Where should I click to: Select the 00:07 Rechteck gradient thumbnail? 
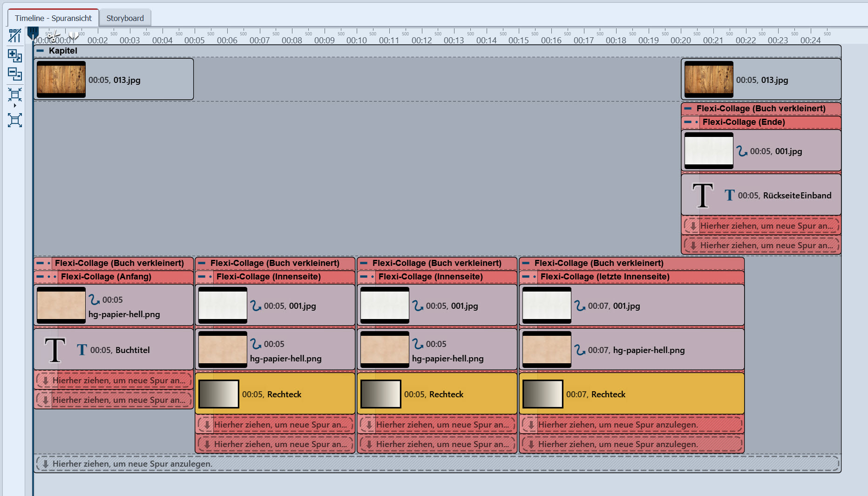pos(543,394)
